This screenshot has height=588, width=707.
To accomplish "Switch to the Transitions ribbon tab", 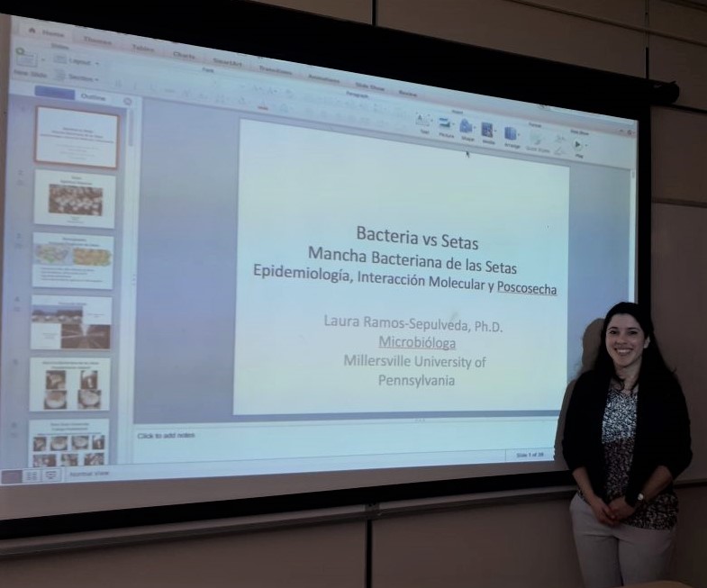I will (x=275, y=70).
